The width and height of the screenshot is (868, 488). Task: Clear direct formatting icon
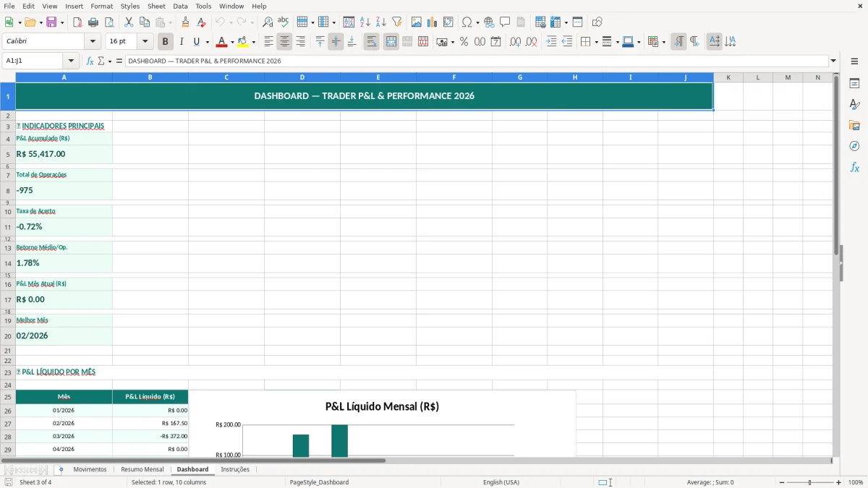(x=202, y=22)
